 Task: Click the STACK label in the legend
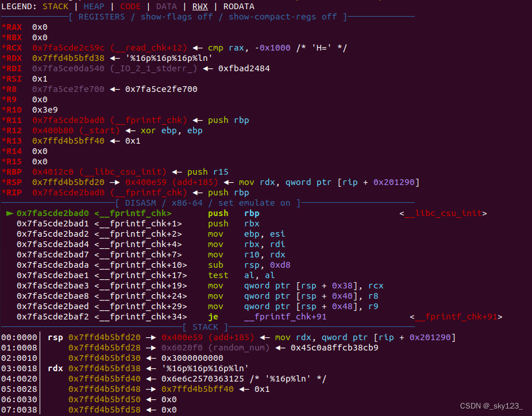click(x=55, y=6)
